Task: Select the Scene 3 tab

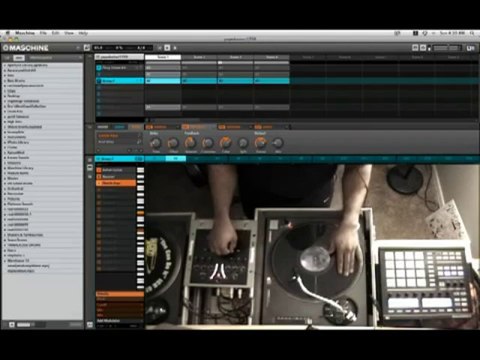Action: point(236,57)
